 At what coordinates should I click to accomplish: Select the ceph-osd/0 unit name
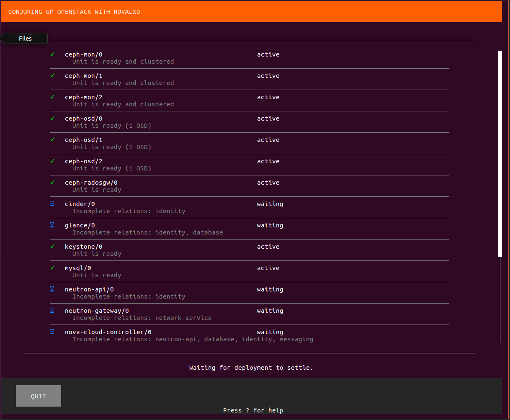[84, 119]
